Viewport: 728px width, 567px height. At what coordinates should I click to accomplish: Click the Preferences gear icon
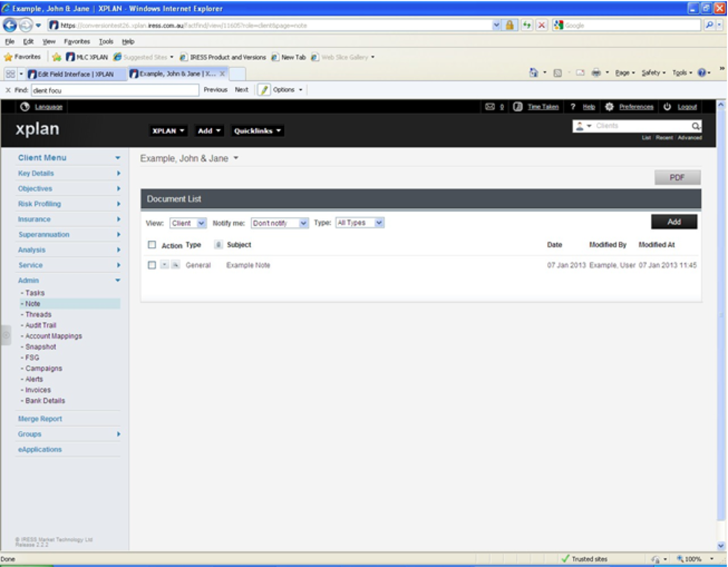coord(609,107)
